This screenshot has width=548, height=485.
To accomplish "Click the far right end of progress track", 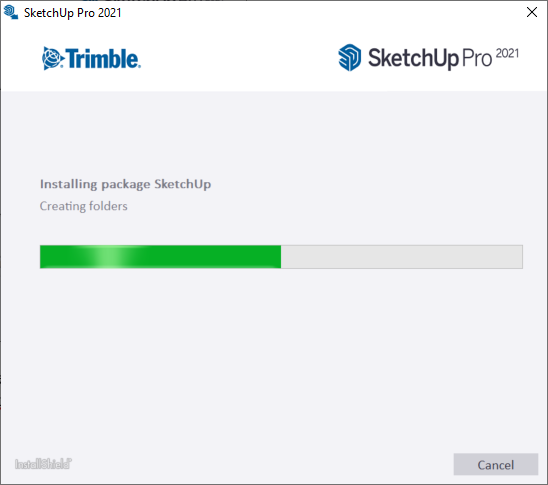I will tap(521, 257).
